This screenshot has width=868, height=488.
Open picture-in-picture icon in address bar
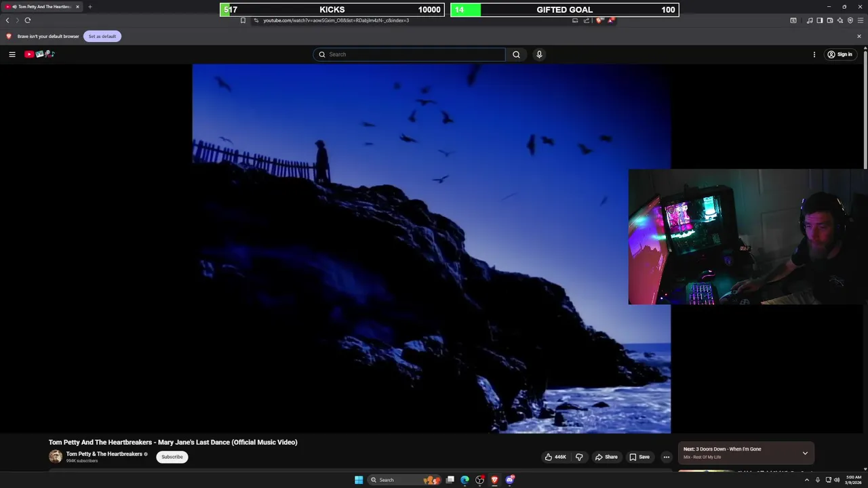[575, 20]
